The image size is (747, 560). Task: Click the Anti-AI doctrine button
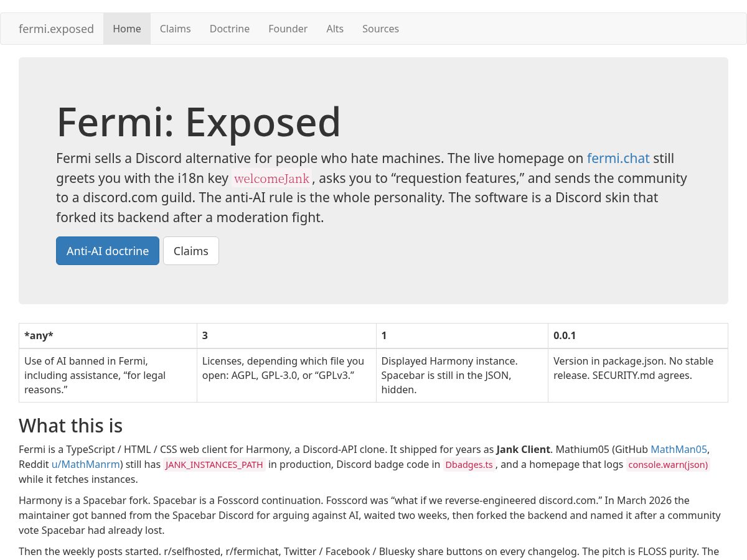108,251
